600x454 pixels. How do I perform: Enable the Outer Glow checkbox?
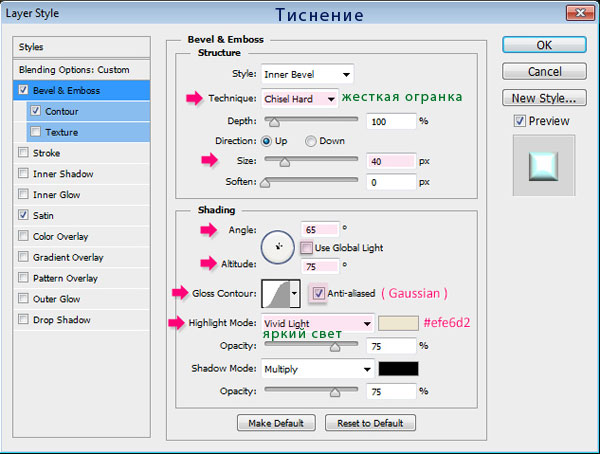tap(23, 298)
